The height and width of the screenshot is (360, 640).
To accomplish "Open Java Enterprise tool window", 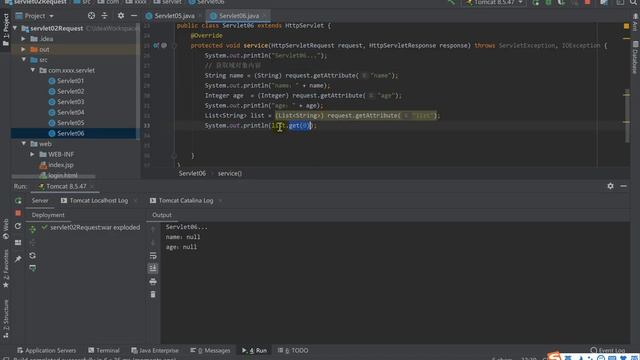I will (x=155, y=350).
